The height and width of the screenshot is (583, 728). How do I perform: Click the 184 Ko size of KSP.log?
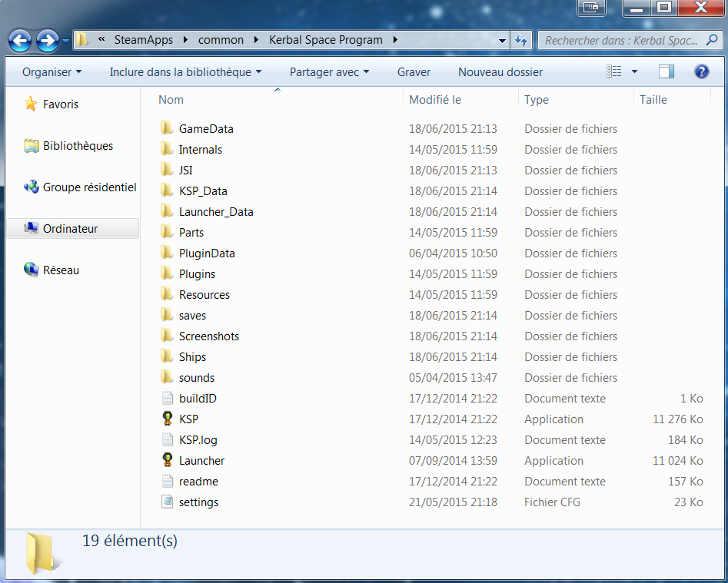point(685,439)
